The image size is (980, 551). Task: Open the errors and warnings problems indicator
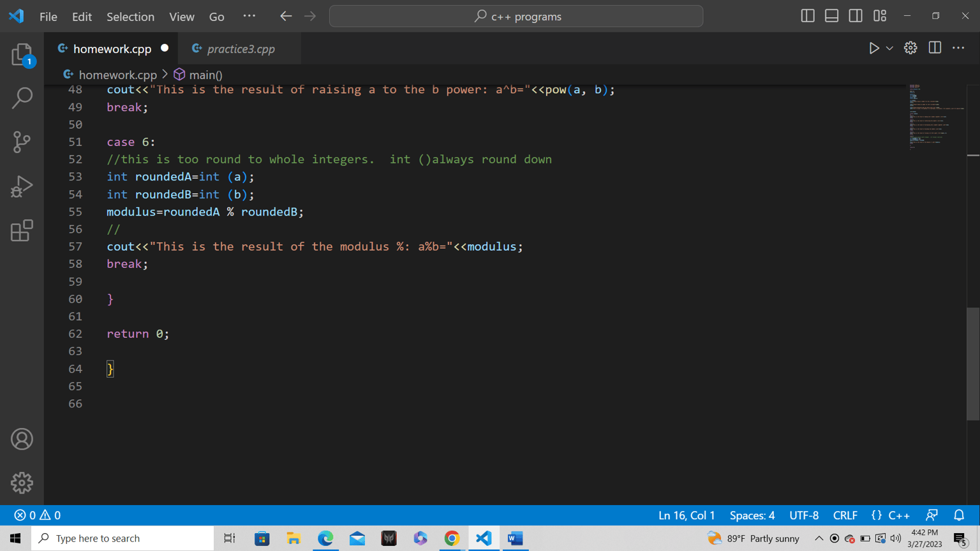(37, 515)
